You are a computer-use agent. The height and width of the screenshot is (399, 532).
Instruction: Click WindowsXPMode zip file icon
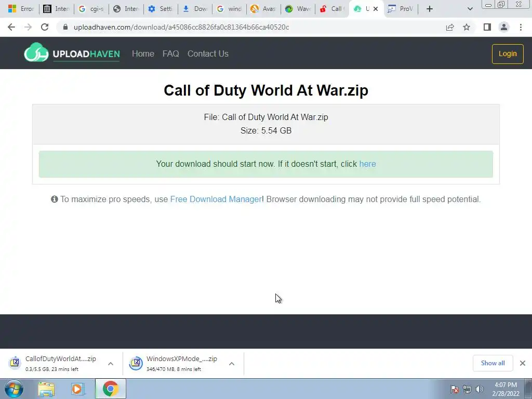pos(136,363)
